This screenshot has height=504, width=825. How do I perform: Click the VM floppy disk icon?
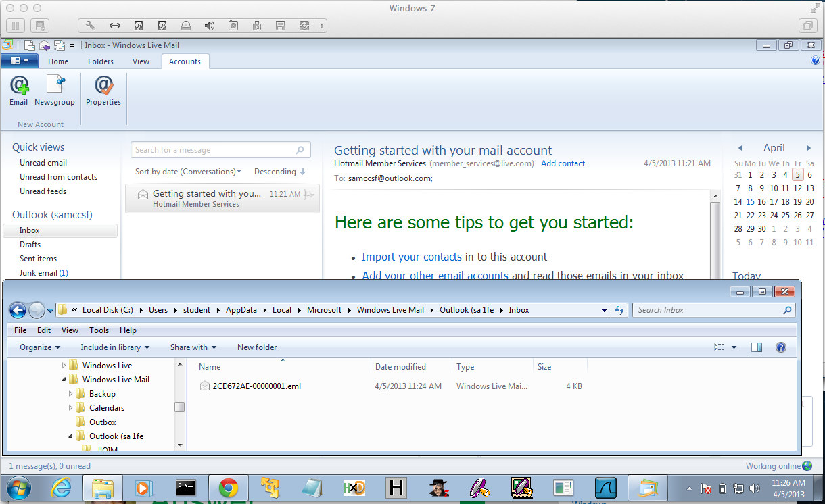pos(281,26)
